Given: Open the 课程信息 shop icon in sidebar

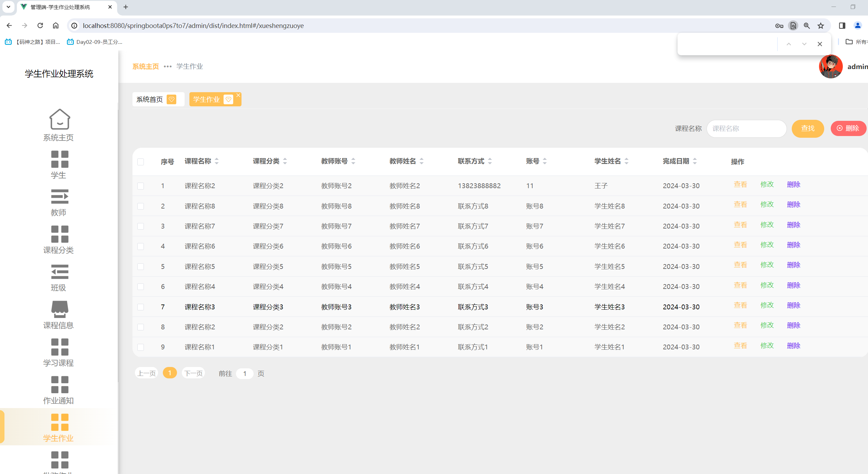Looking at the screenshot, I should pyautogui.click(x=59, y=309).
